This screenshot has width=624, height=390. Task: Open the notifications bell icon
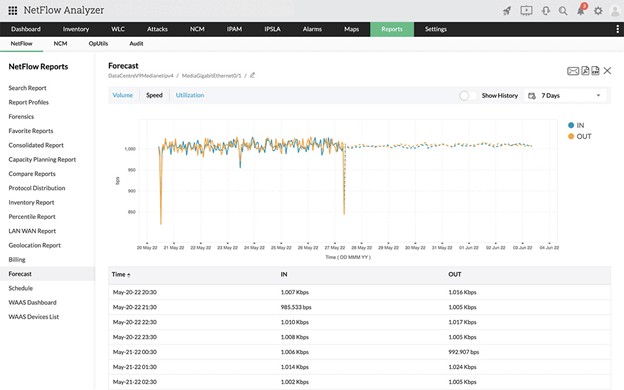[581, 10]
